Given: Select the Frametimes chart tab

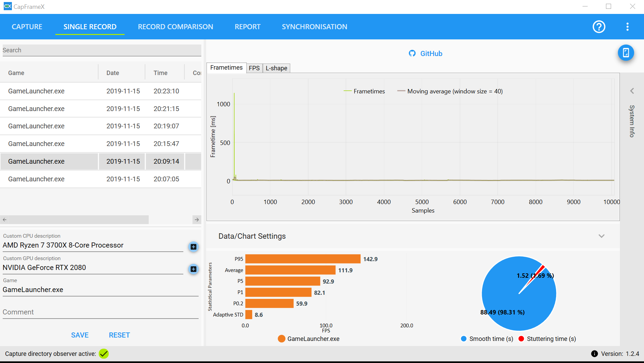Looking at the screenshot, I should pyautogui.click(x=226, y=68).
